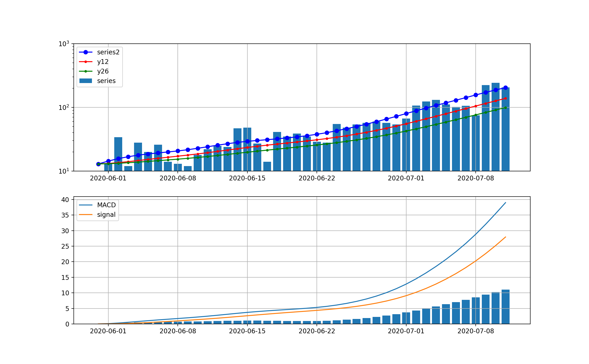Screen dimensions: 589x364
Task: Click the signal legend text
Action: coord(106,214)
